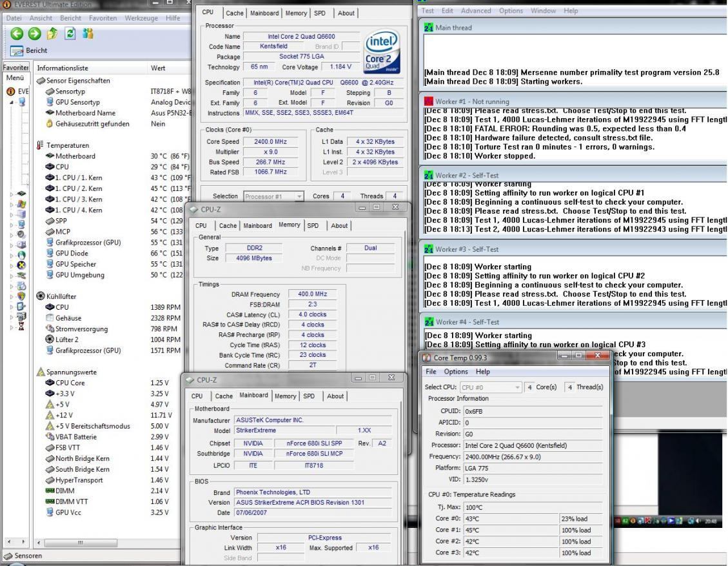Click the refresh icon in EVEREST toolbar
The width and height of the screenshot is (728, 566).
(x=70, y=34)
